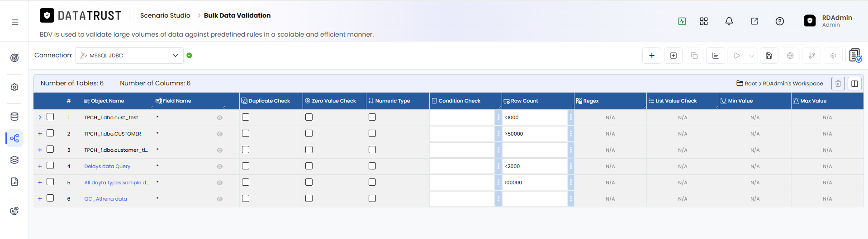Open the MSSQL JDBC connection dropdown
Image resolution: width=868 pixels, height=239 pixels.
click(x=129, y=56)
